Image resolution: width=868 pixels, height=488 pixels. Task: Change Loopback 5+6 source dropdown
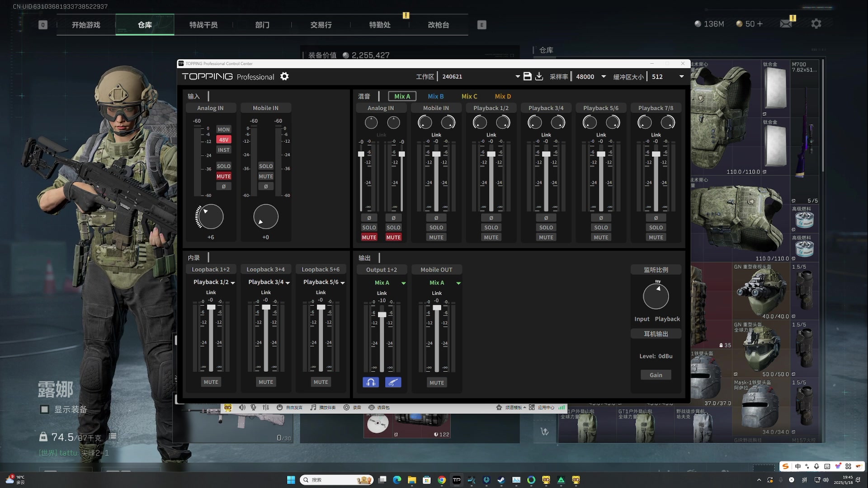pos(324,282)
